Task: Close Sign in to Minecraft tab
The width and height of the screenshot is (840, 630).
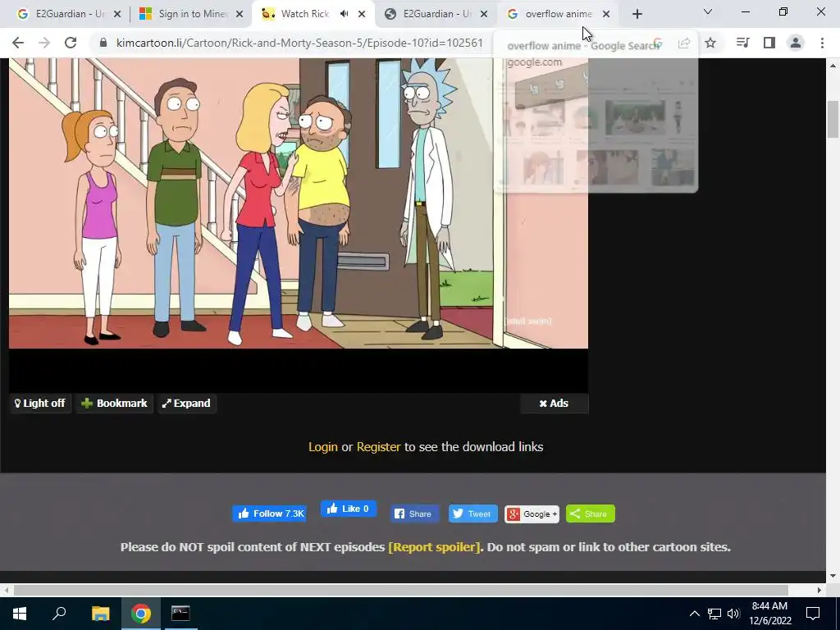Action: click(240, 14)
